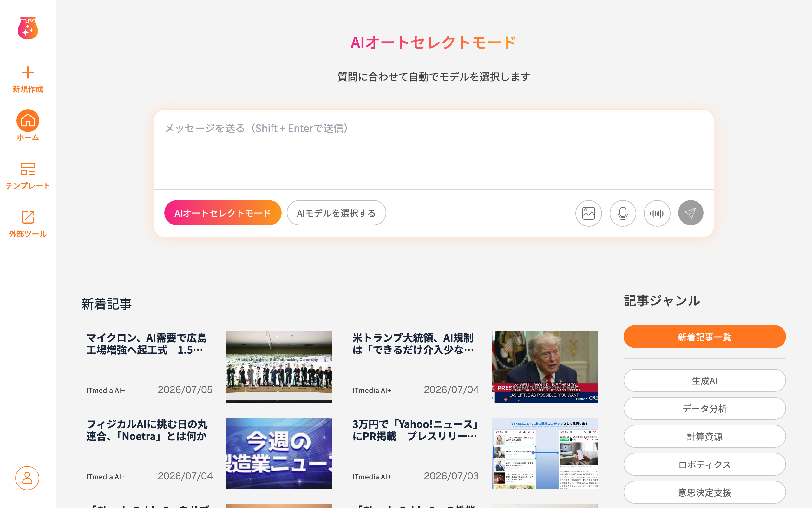This screenshot has width=812, height=508.
Task: Click the 2026/07/05 article date
Action: 185,389
